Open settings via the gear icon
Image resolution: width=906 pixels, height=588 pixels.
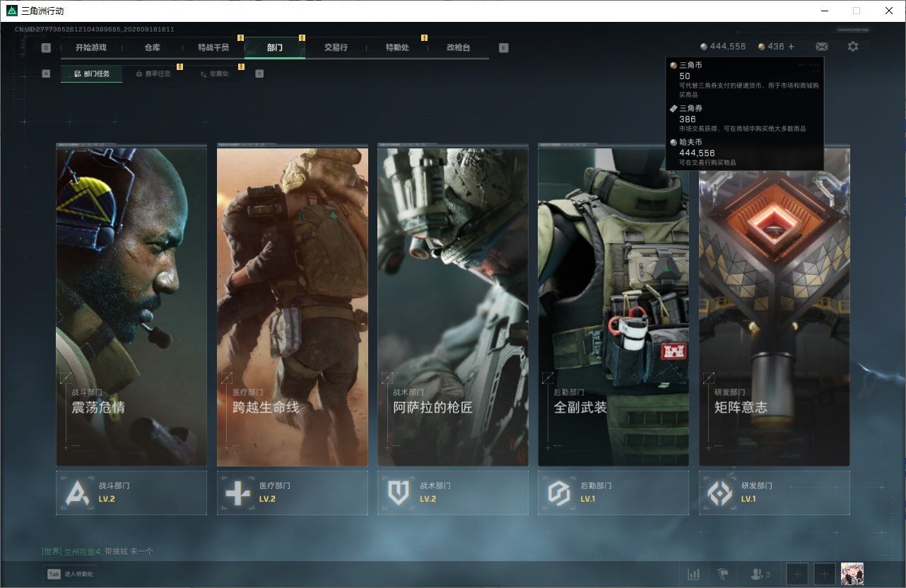tap(853, 47)
